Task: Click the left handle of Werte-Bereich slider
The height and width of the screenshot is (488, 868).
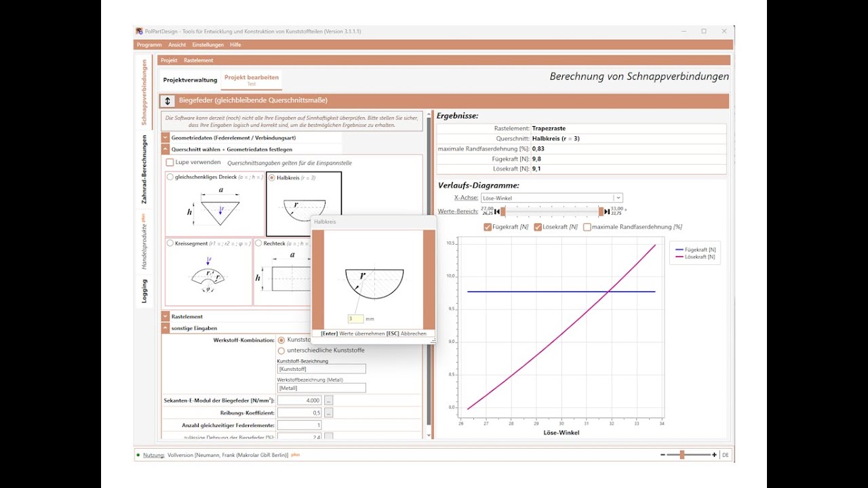Action: 503,211
